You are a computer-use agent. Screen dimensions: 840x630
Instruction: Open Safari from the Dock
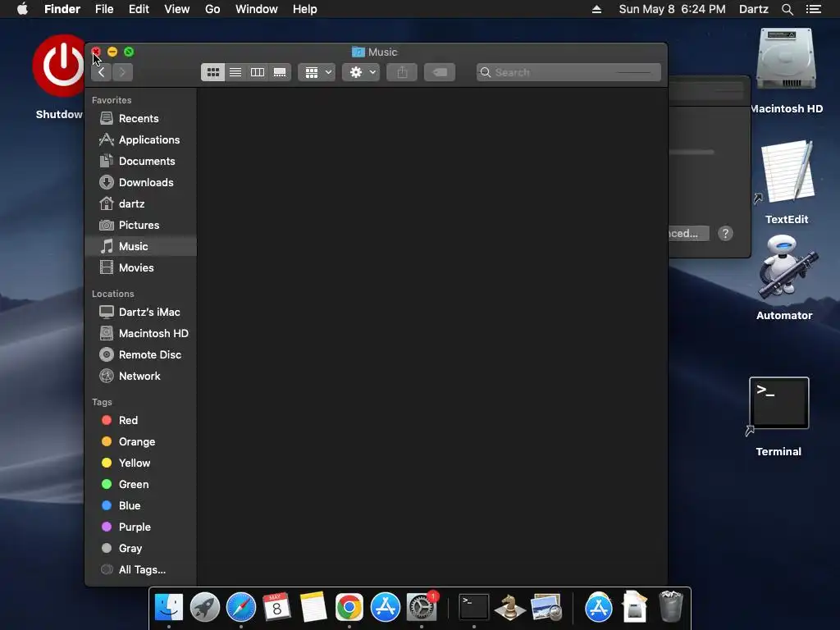[x=241, y=608]
